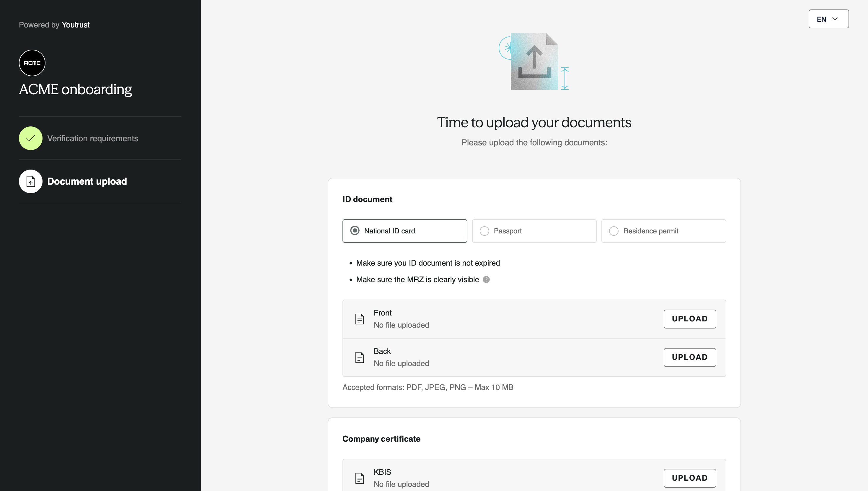Viewport: 868px width, 491px height.
Task: Upload the Back side of ID
Action: click(x=689, y=357)
